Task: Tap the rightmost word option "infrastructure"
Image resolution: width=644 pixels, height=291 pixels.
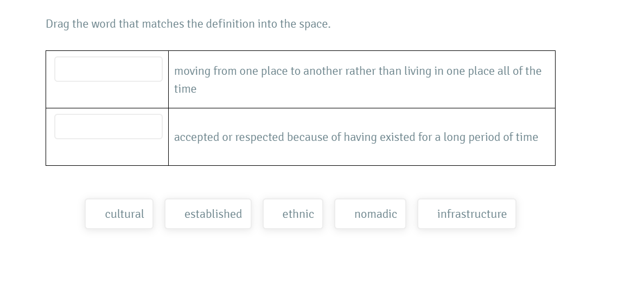Action: 467,214
